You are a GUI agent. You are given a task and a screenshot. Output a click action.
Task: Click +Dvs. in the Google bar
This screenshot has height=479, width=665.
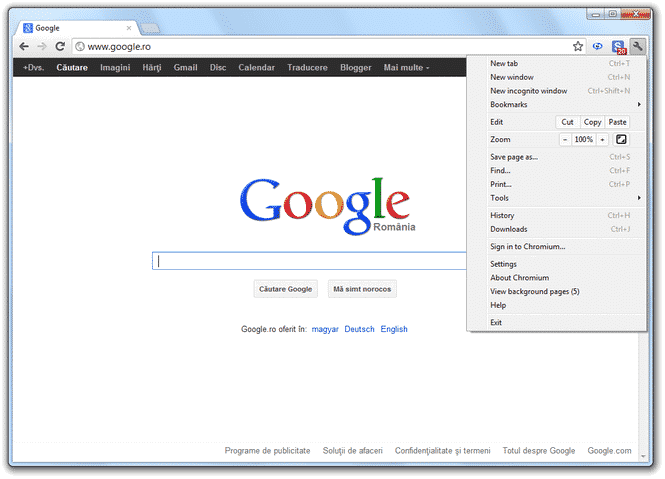(x=34, y=67)
